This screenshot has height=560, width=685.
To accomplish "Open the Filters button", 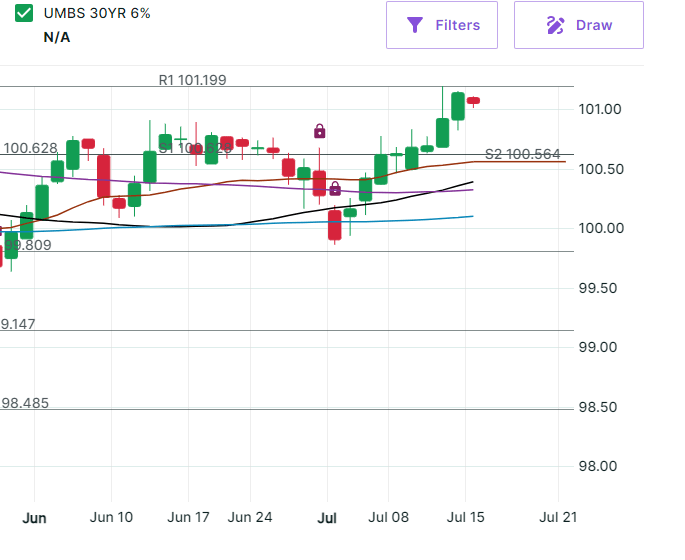I will tap(442, 25).
